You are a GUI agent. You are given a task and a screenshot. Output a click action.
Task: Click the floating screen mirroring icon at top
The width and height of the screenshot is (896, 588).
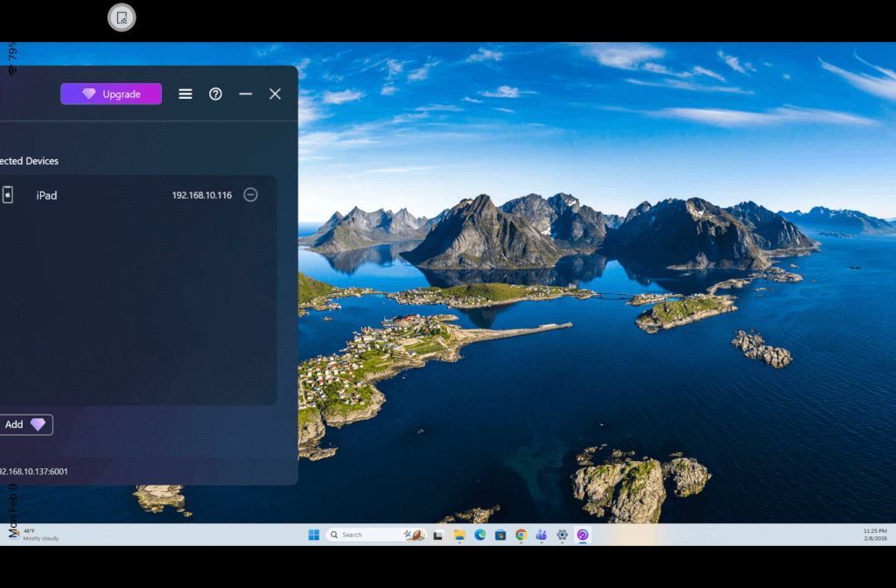point(122,17)
